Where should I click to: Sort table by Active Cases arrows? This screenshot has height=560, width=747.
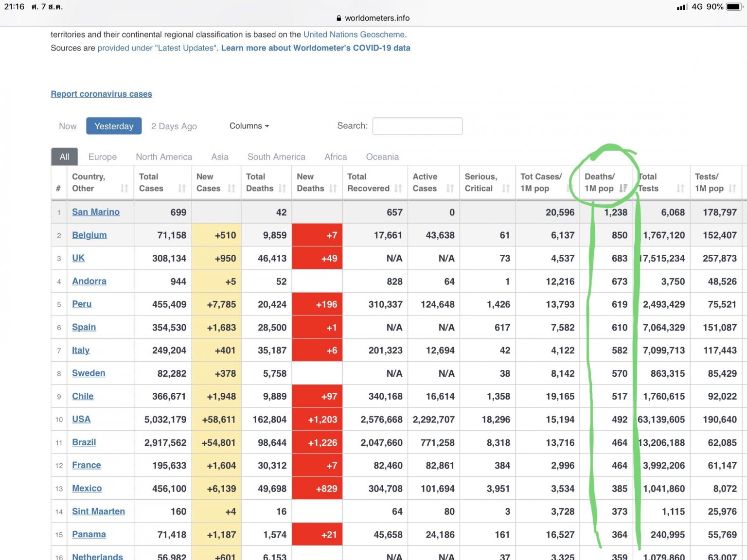click(x=450, y=189)
